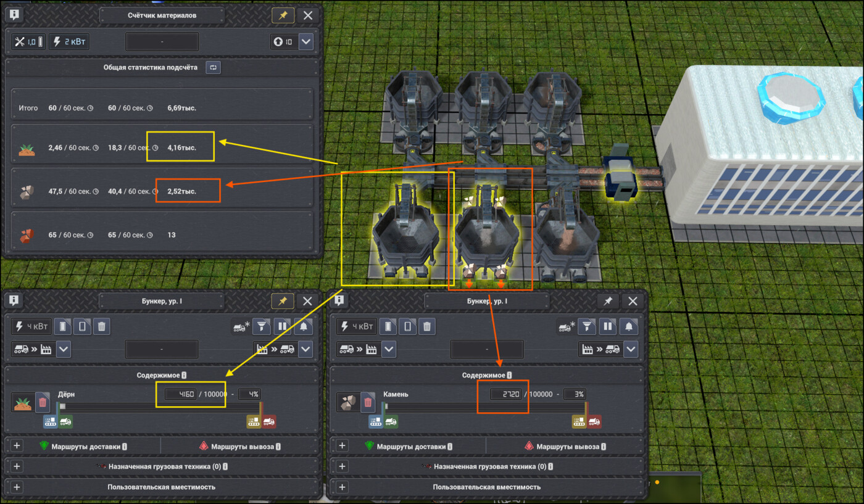Image resolution: width=864 pixels, height=504 pixels.
Task: Click the Дёрн fill level slider
Action: tap(160, 407)
